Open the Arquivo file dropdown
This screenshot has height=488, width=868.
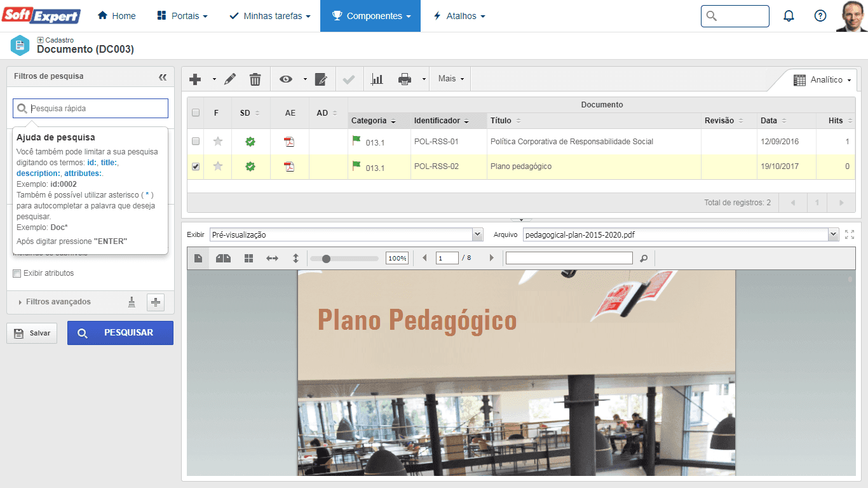coord(681,234)
